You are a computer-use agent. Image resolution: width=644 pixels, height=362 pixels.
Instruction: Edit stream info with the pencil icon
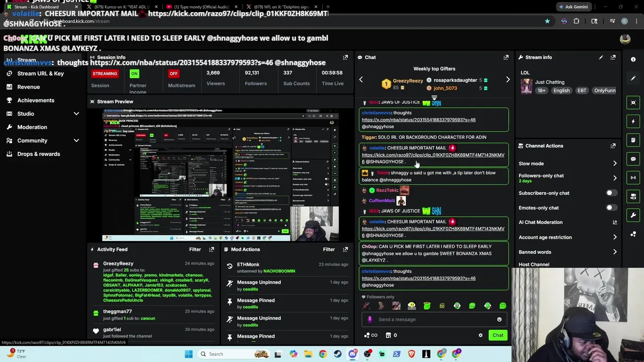pos(601,57)
